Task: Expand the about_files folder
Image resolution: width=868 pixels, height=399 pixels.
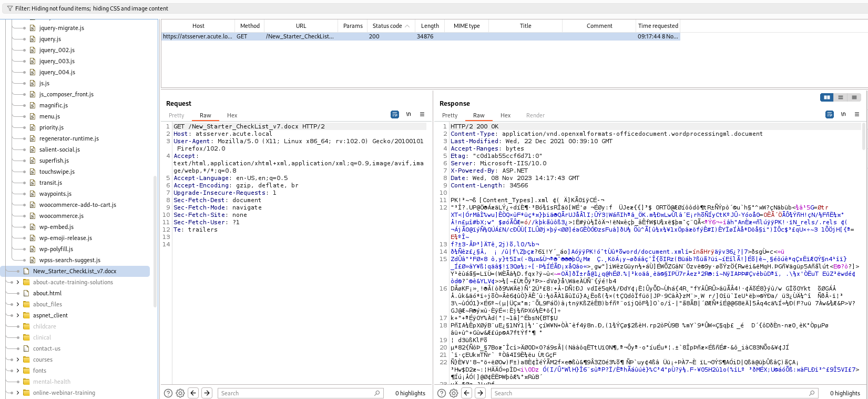Action: coord(18,304)
